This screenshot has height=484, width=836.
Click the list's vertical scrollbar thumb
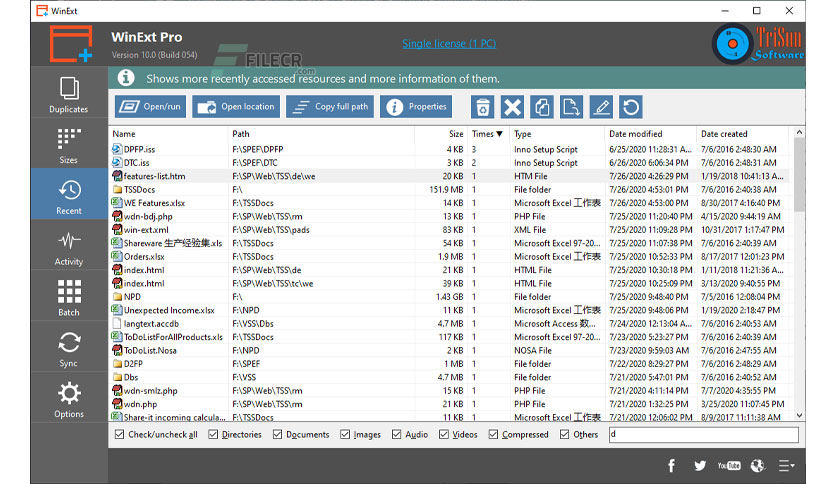coord(799,174)
